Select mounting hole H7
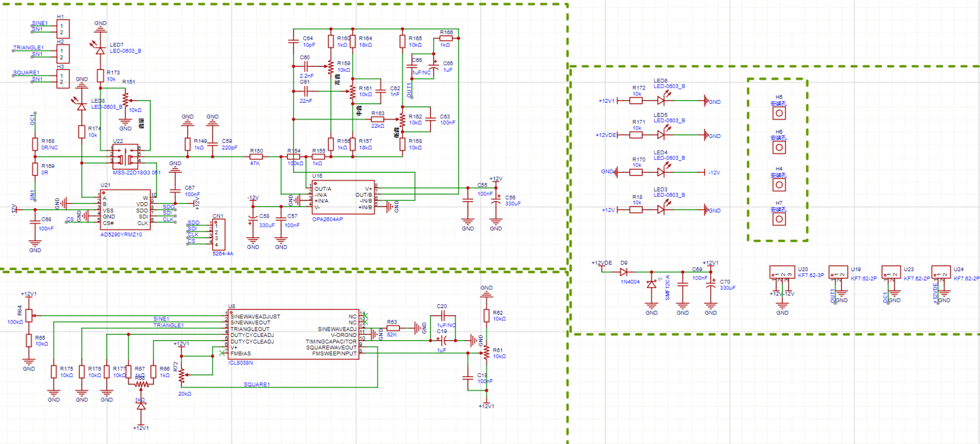980x444 pixels. click(x=779, y=219)
